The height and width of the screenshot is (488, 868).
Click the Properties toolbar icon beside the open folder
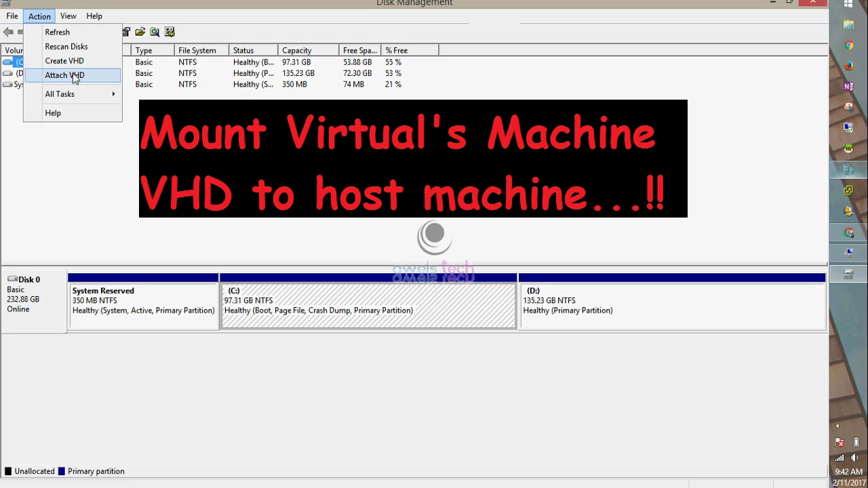pos(126,32)
